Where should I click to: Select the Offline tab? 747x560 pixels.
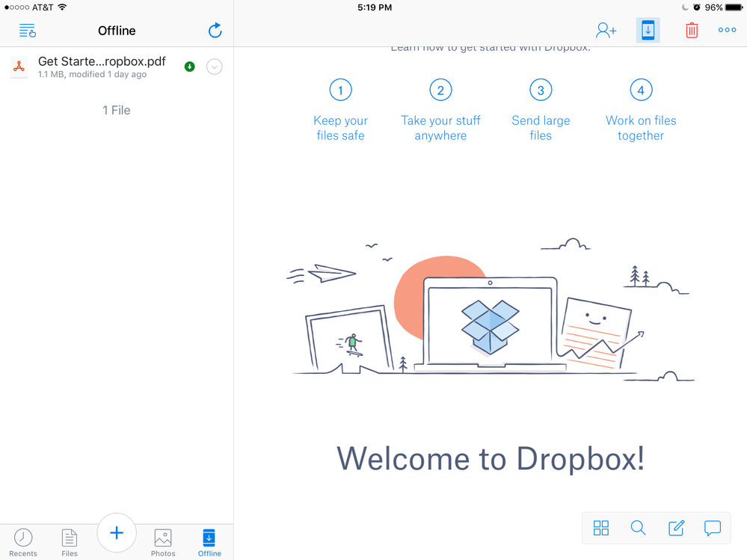click(x=209, y=542)
